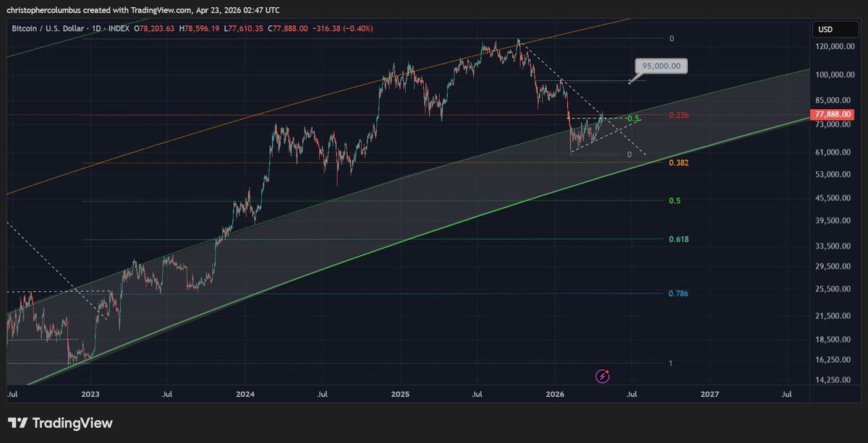
Task: Click the 2025 label on time axis
Action: (400, 395)
